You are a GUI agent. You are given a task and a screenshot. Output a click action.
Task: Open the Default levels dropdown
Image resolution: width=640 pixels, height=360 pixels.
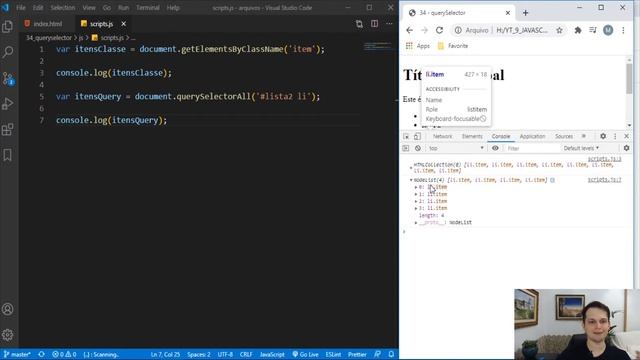[x=581, y=148]
